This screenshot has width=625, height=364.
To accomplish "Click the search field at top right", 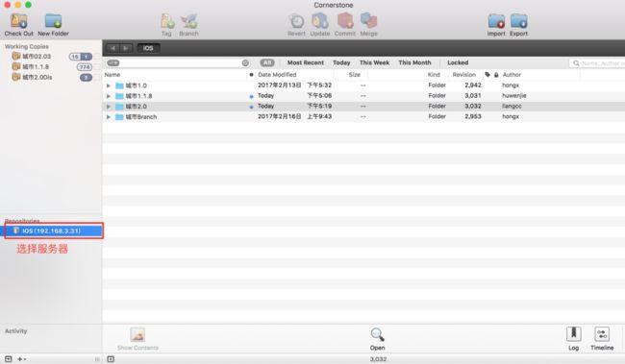I will point(597,63).
